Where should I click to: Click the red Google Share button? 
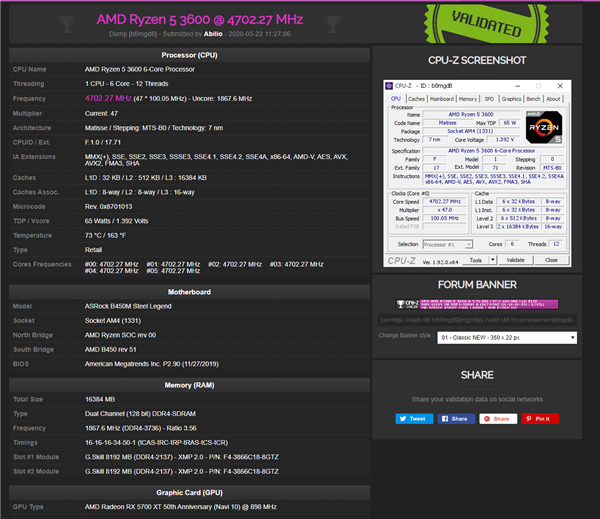pos(496,418)
